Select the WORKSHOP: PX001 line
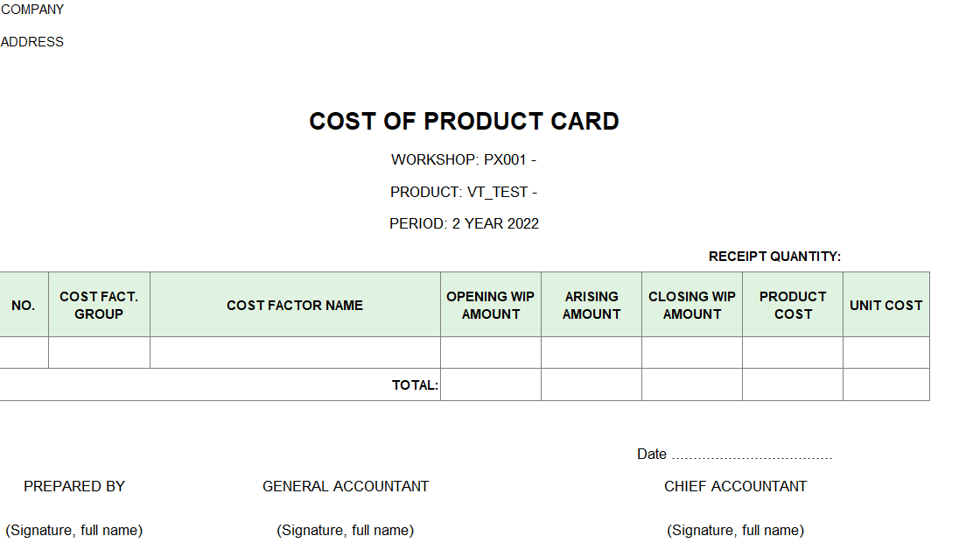 [x=464, y=159]
